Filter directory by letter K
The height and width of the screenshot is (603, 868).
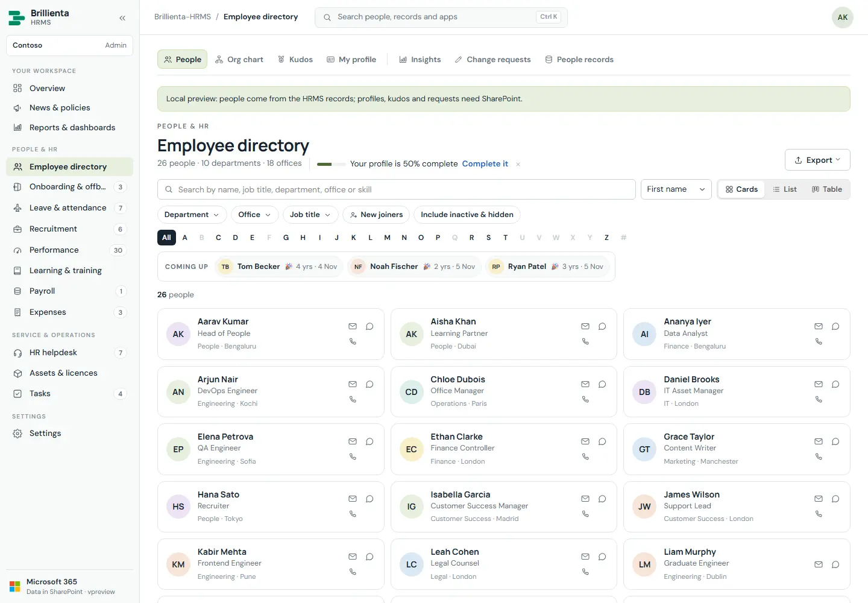pos(354,238)
